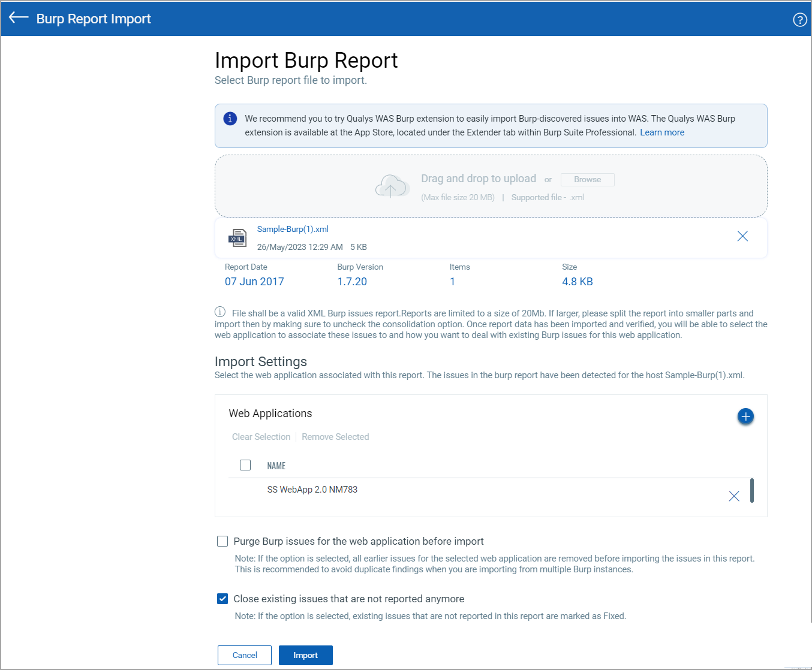Click the size value 4.8 KB

click(578, 282)
